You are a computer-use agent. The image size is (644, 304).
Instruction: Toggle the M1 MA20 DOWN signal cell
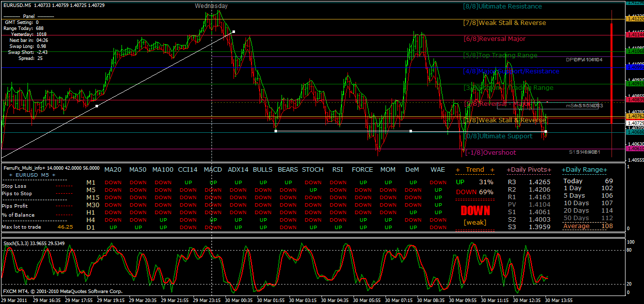click(x=113, y=183)
